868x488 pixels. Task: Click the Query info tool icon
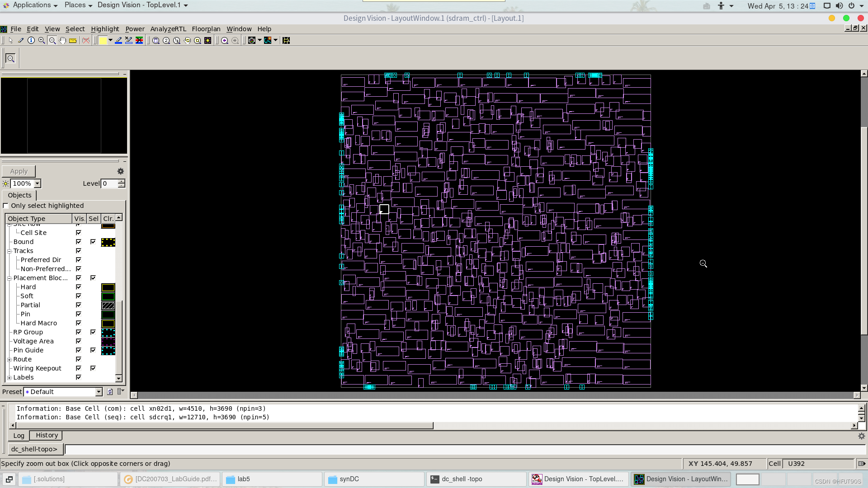coord(31,41)
